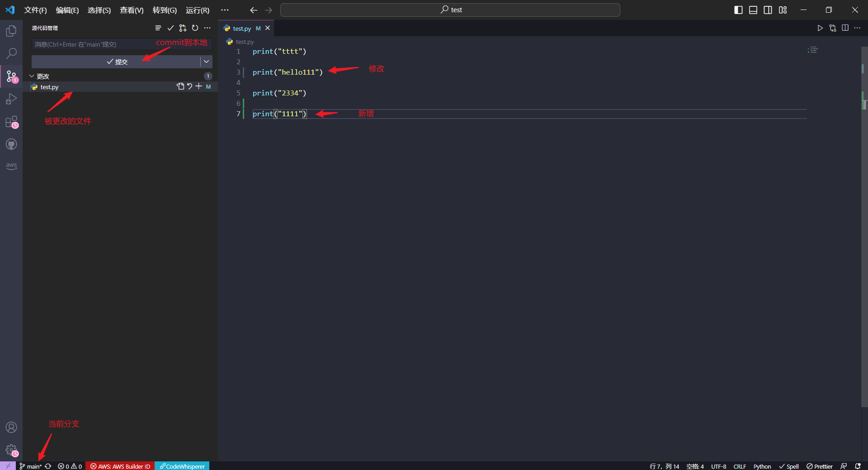The height and width of the screenshot is (470, 868).
Task: Open remote window indicator in status bar
Action: (8, 466)
